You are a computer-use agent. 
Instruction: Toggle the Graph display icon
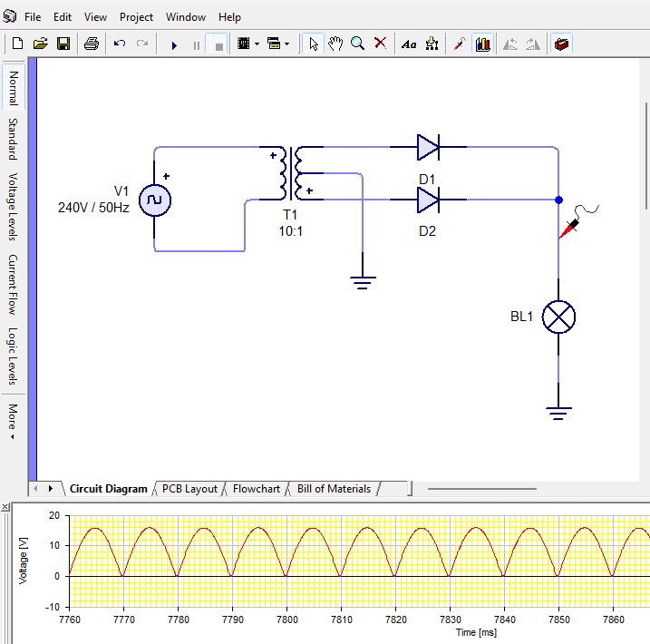tap(482, 44)
